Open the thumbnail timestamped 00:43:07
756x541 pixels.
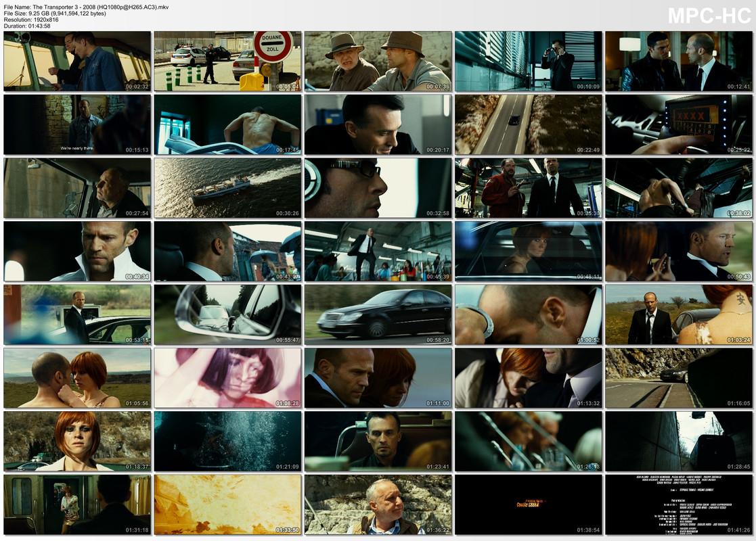coord(227,251)
